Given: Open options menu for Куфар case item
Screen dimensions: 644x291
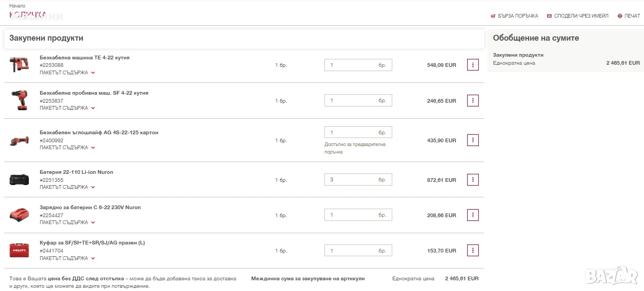Looking at the screenshot, I should (x=472, y=250).
